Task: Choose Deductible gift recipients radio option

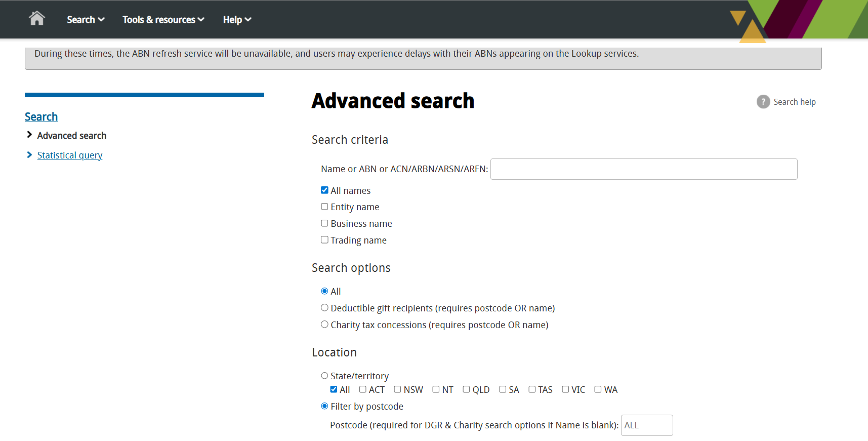Action: (324, 308)
